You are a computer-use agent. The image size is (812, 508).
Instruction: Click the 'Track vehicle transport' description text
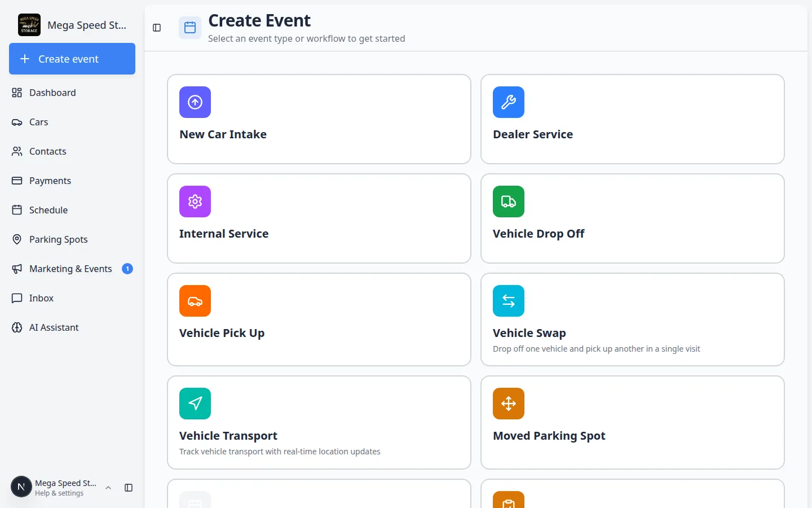280,452
